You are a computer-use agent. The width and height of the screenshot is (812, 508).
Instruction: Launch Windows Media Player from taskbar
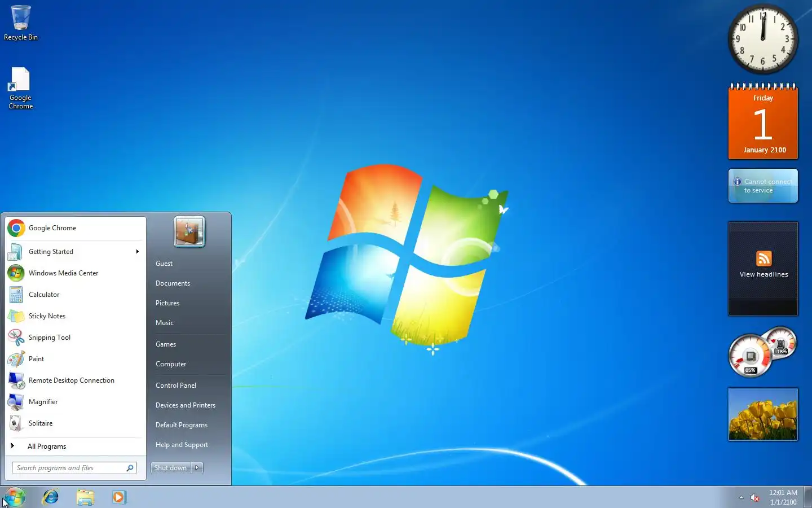point(119,497)
